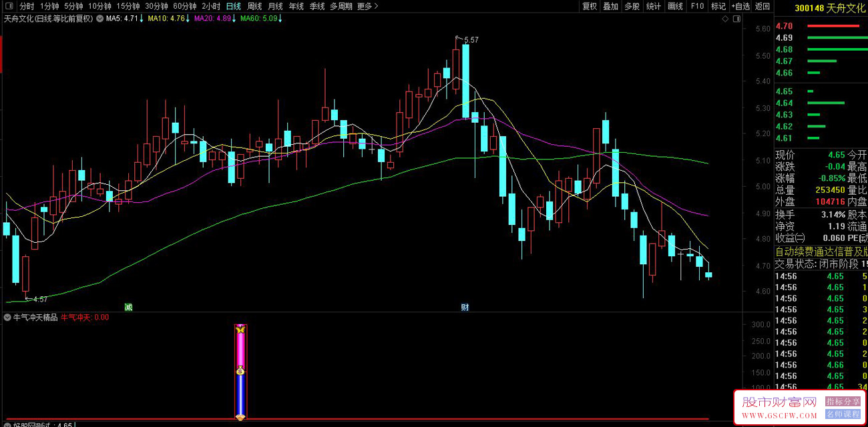
Task: Click the butterfly icon on indicator bar
Action: (x=240, y=329)
